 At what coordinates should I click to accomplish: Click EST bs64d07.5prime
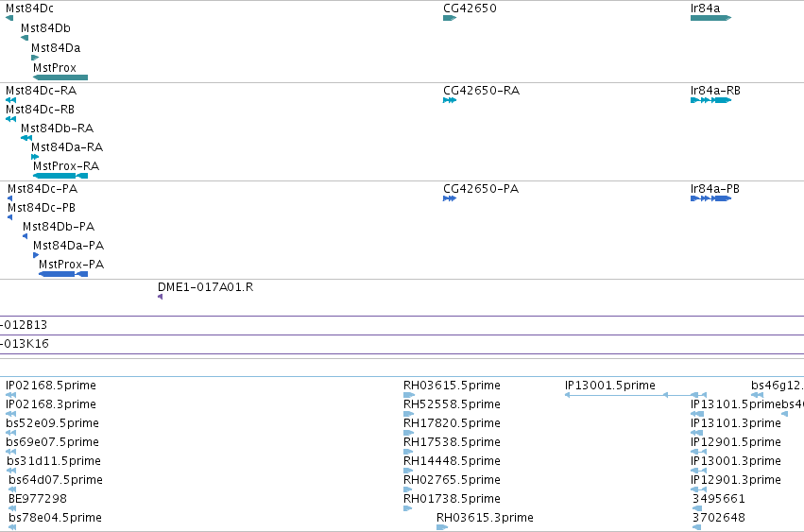56,480
